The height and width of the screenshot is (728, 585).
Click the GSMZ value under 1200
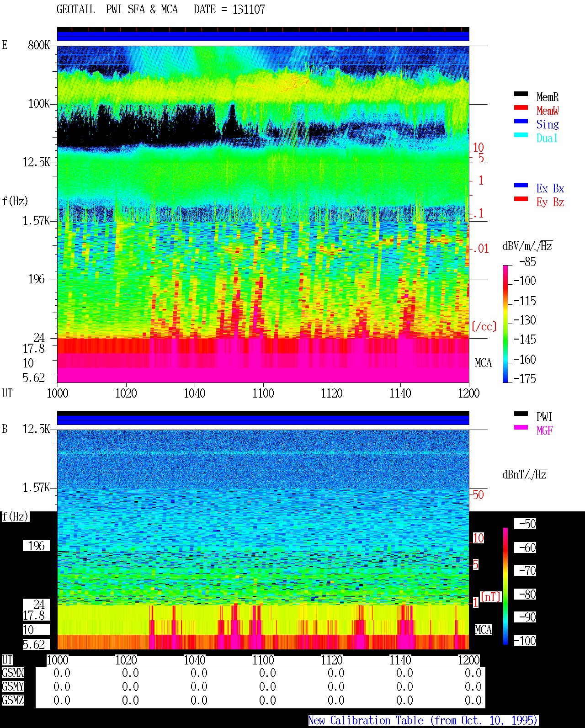473,701
